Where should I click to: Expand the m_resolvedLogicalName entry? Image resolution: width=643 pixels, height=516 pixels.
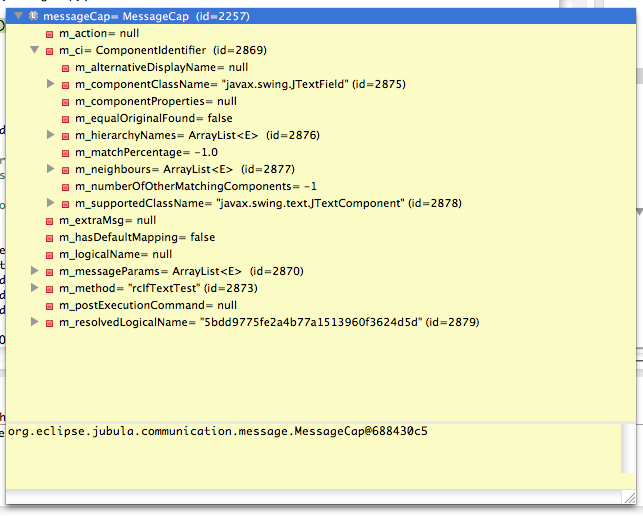[35, 322]
